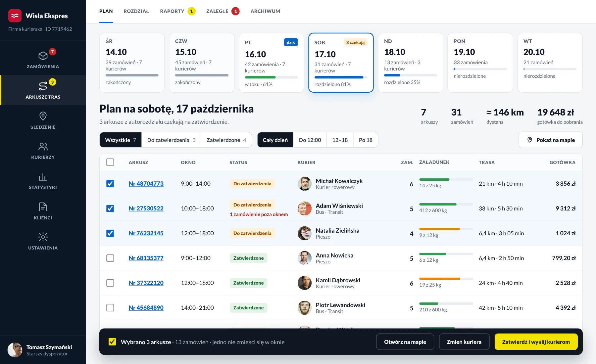Uncheck sheet Nr 48704773 checkbox

pos(110,184)
